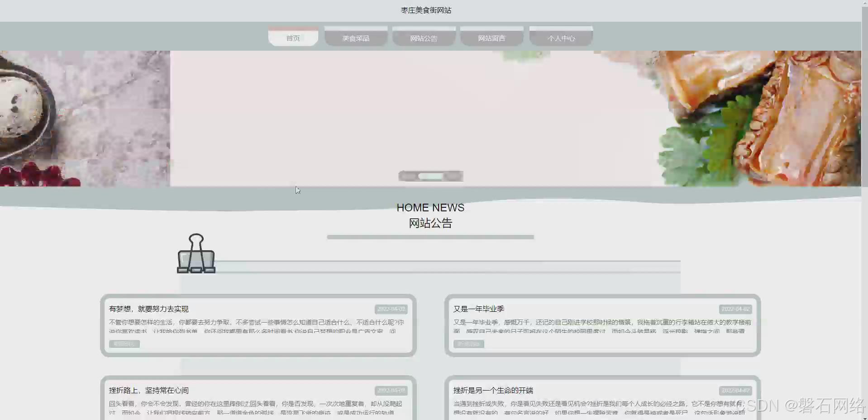The height and width of the screenshot is (420, 868).
Task: Click 查看详情 on the 又是一年毕业季 card
Action: 469,344
